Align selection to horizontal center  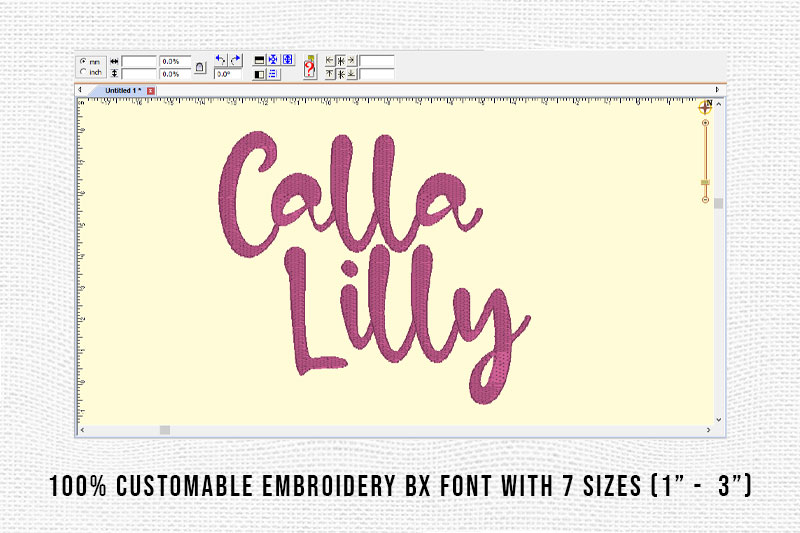click(x=341, y=61)
